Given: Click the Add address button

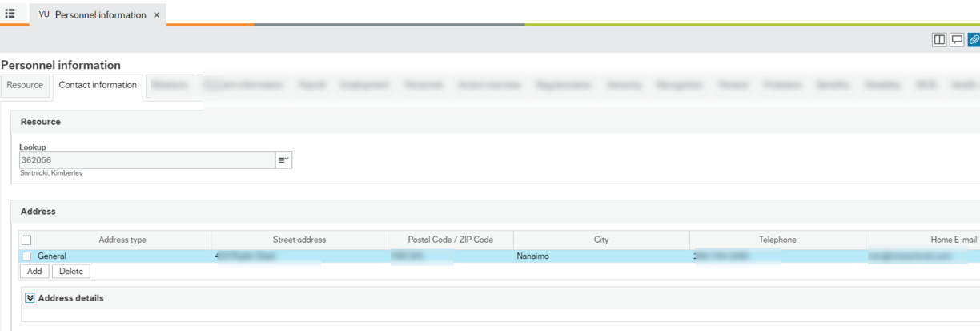Looking at the screenshot, I should (34, 272).
